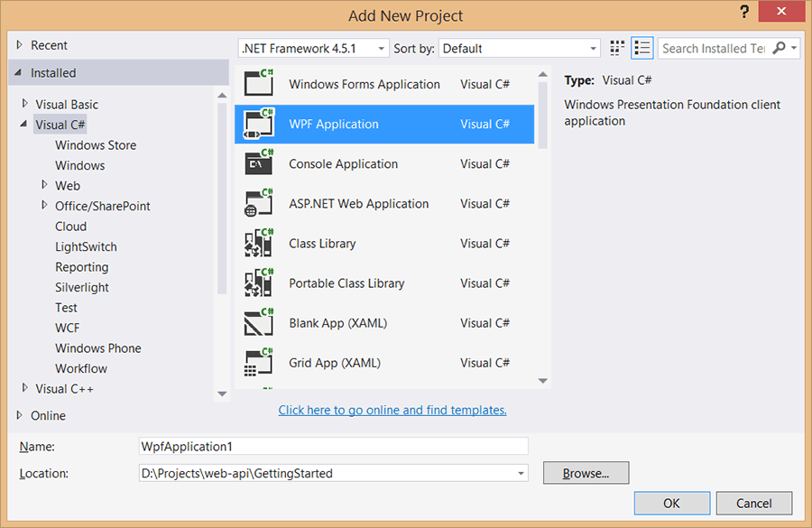Select the Reporting category

click(x=82, y=267)
